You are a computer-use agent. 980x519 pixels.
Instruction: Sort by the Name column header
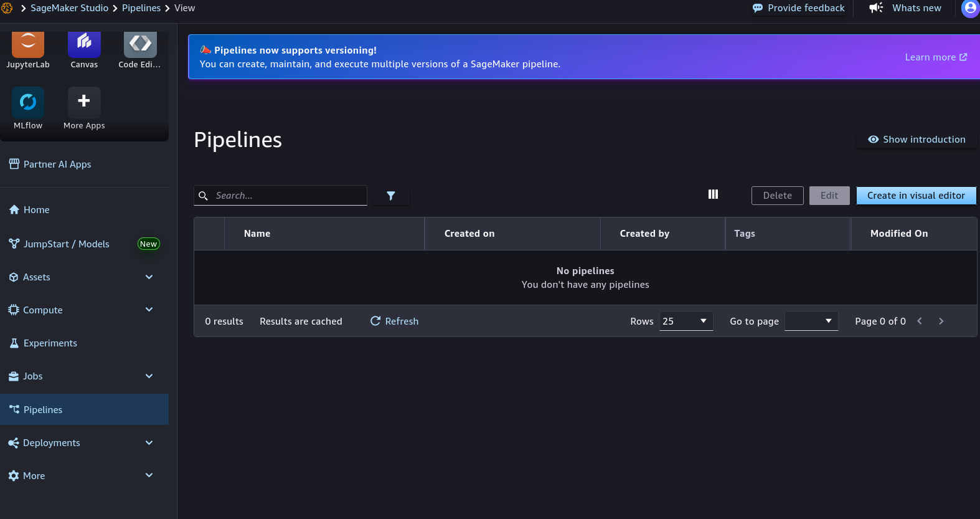[257, 234]
